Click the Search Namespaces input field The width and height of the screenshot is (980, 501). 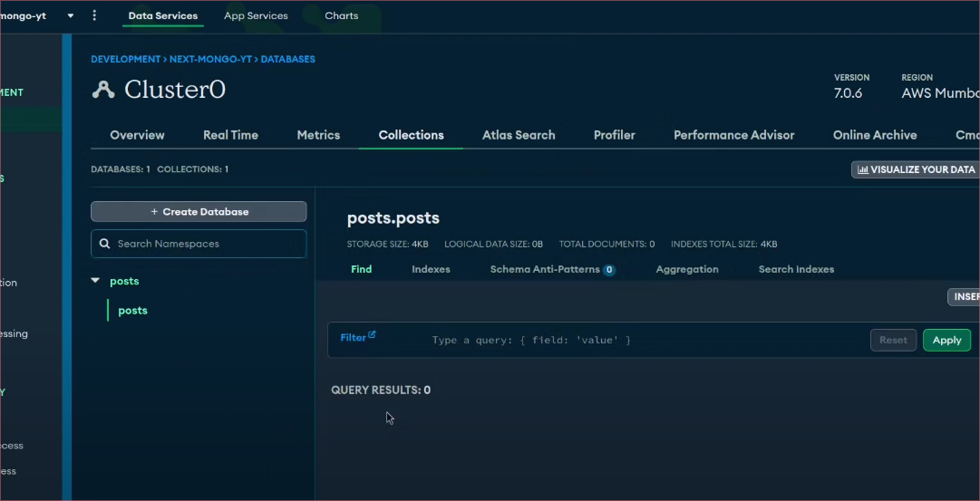[x=199, y=244]
